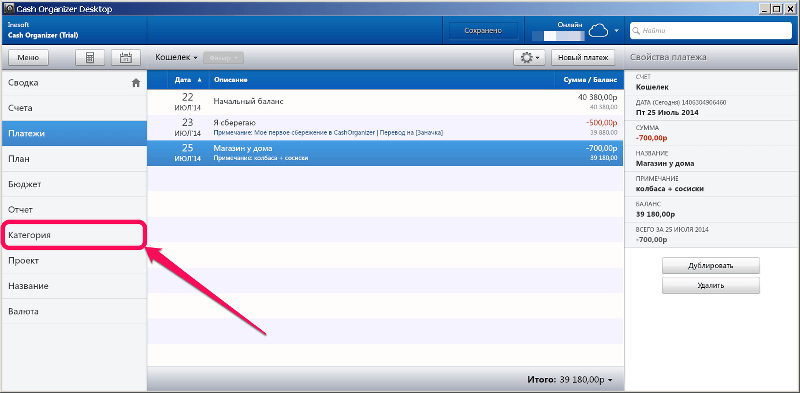Select the Магазин у дома payment row
Viewport: 800px width, 393px height.
tap(385, 153)
